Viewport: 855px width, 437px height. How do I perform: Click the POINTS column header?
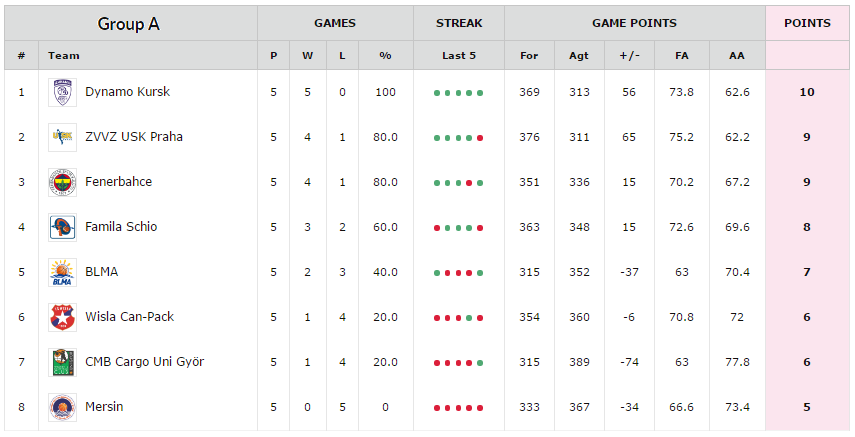click(808, 23)
